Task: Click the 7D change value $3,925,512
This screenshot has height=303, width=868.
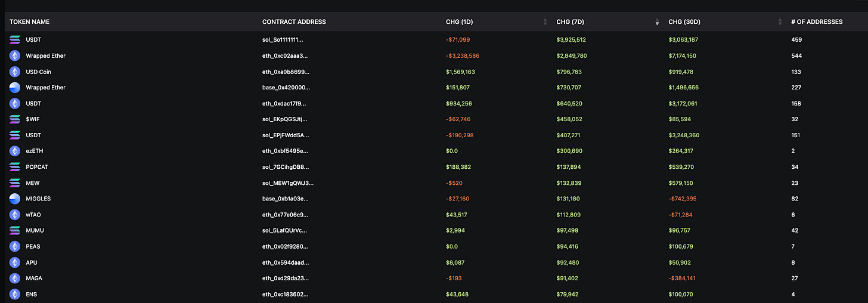Action: point(572,40)
